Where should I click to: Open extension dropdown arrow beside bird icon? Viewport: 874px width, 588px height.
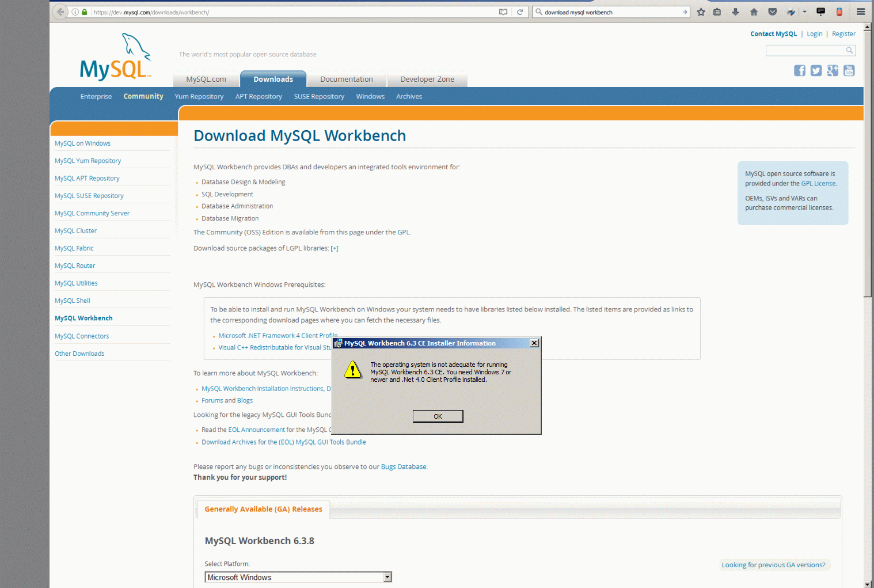tap(804, 12)
